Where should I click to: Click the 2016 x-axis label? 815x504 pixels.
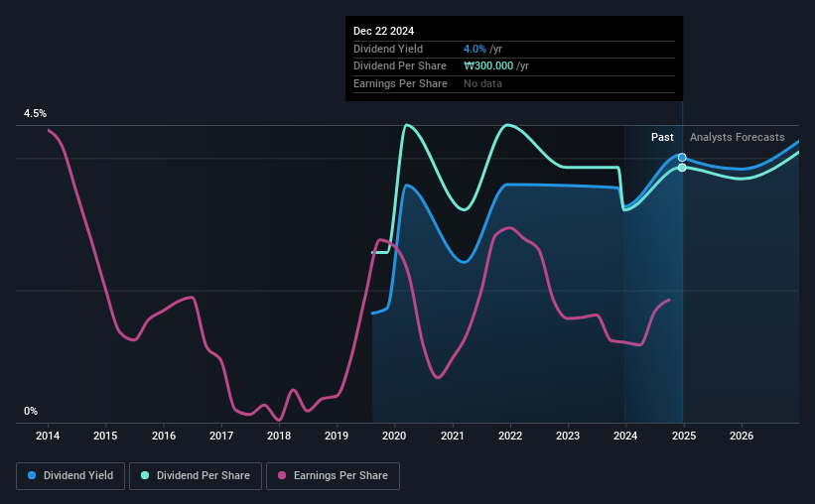(x=163, y=436)
